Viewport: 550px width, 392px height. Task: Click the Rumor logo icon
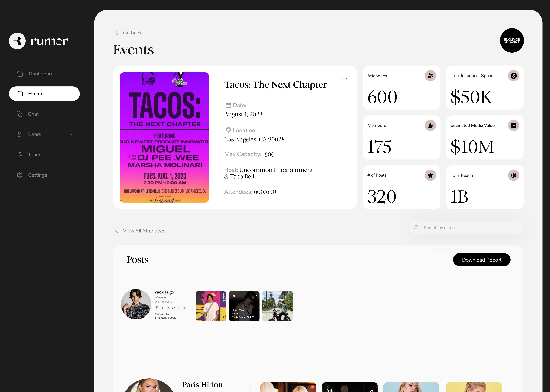click(17, 41)
